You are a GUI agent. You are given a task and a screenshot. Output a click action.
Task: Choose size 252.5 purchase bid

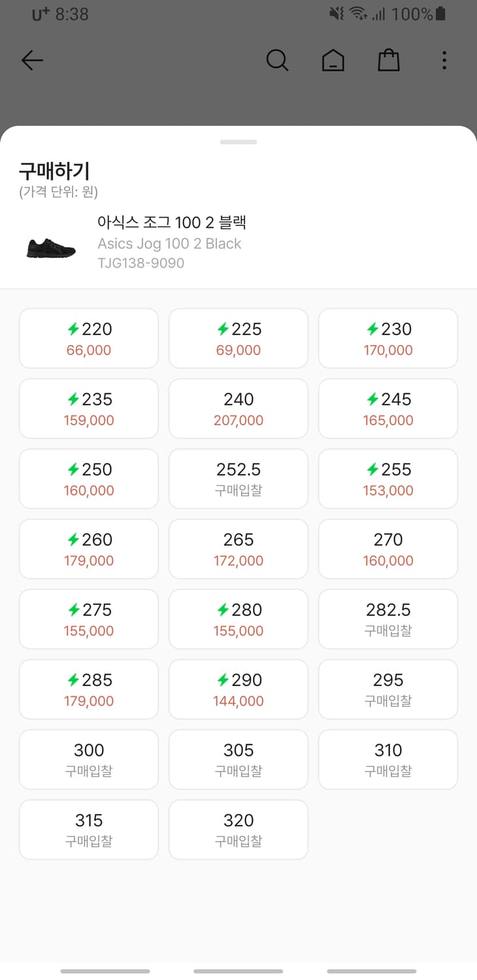click(238, 479)
